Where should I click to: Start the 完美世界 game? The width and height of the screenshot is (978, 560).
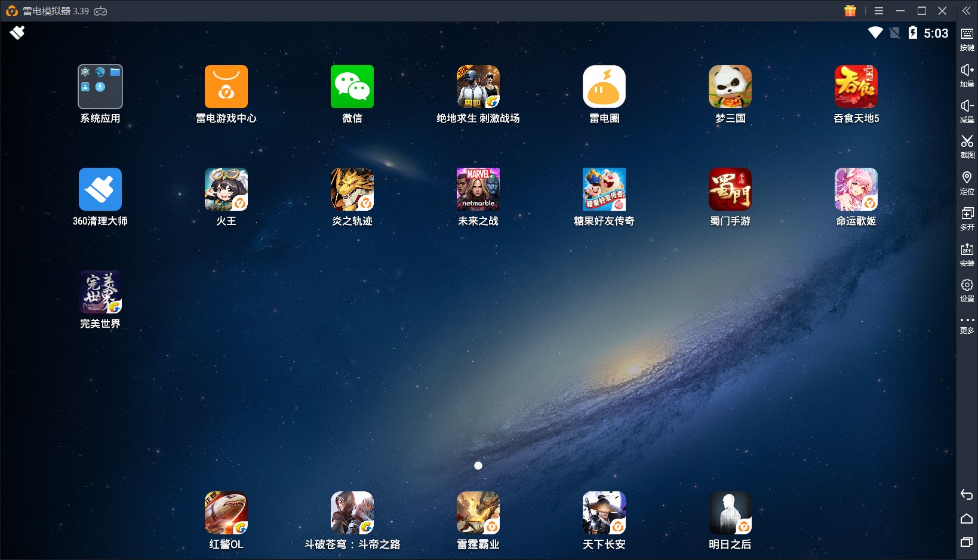tap(100, 293)
